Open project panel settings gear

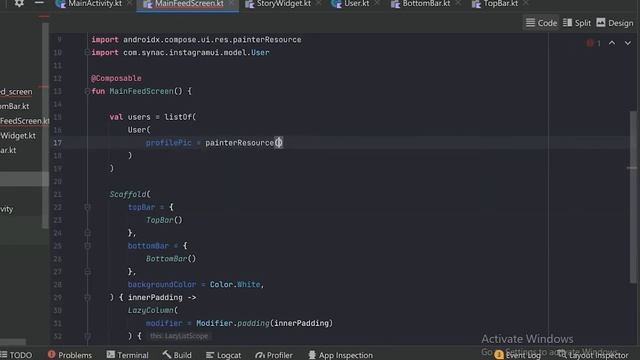point(19,3)
